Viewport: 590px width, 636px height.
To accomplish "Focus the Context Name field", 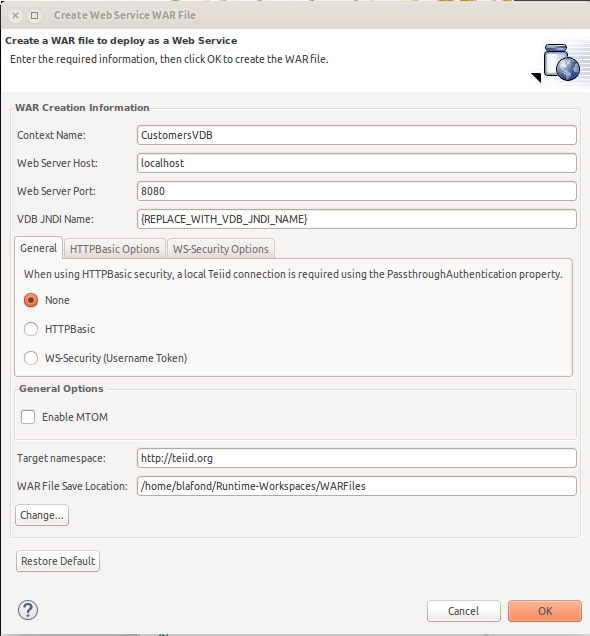I will pos(357,135).
